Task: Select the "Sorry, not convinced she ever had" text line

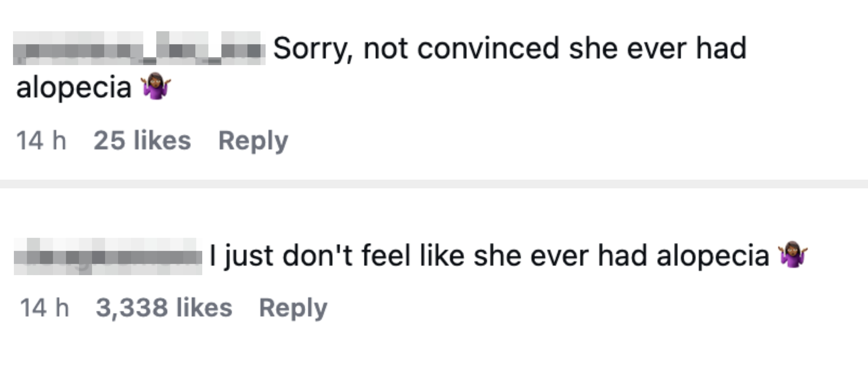Action: [x=510, y=49]
